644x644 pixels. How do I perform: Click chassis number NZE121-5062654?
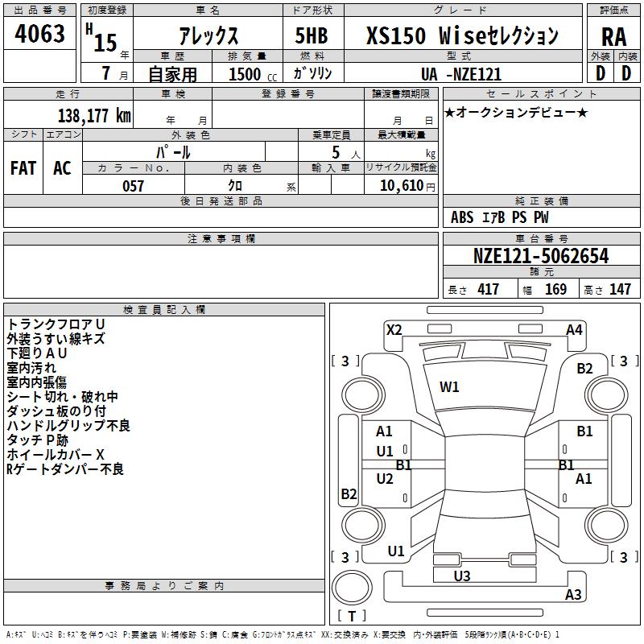[x=541, y=256]
